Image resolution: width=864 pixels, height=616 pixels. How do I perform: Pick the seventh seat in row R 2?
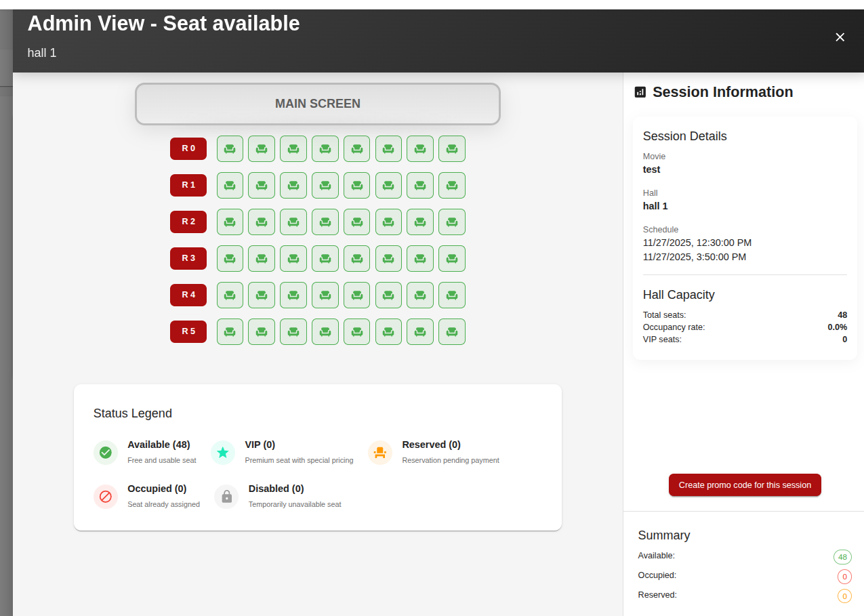[x=420, y=222]
